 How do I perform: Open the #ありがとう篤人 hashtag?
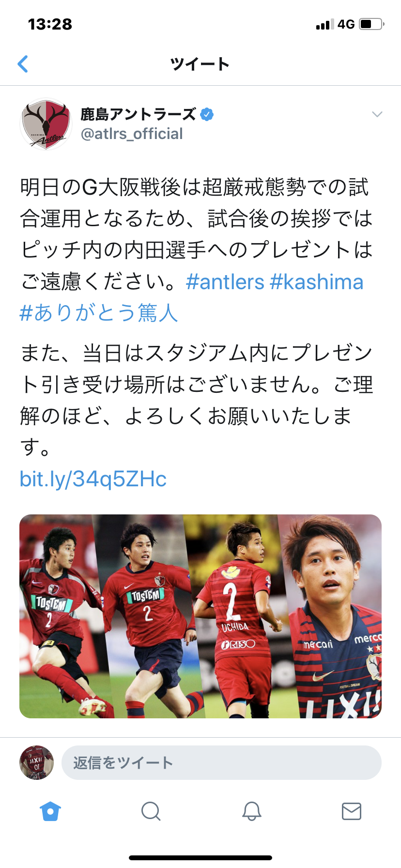[x=99, y=313]
